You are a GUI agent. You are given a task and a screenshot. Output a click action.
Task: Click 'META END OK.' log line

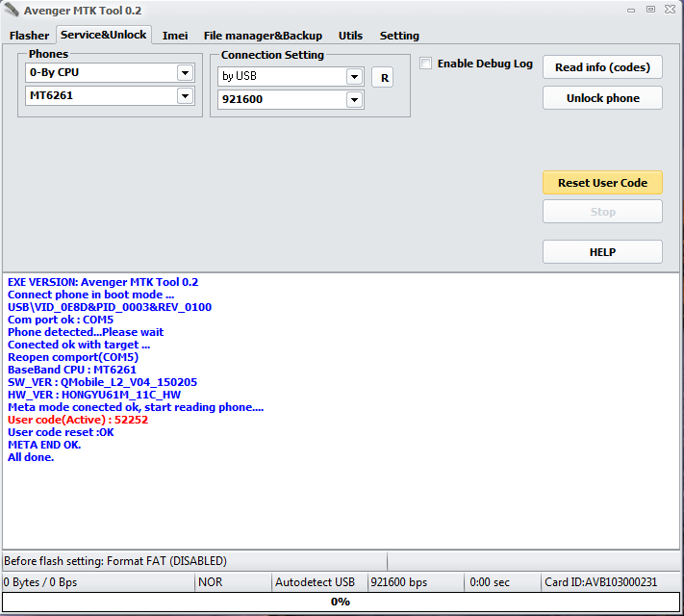[44, 445]
